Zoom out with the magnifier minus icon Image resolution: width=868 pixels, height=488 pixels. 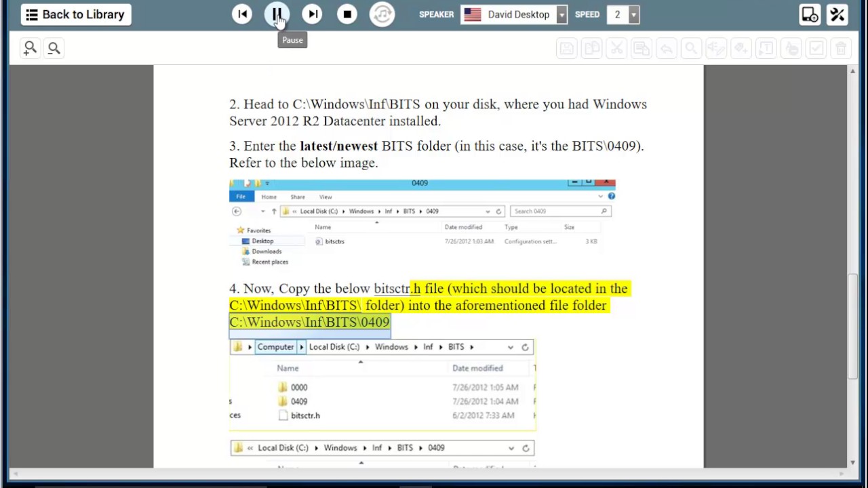pyautogui.click(x=54, y=47)
